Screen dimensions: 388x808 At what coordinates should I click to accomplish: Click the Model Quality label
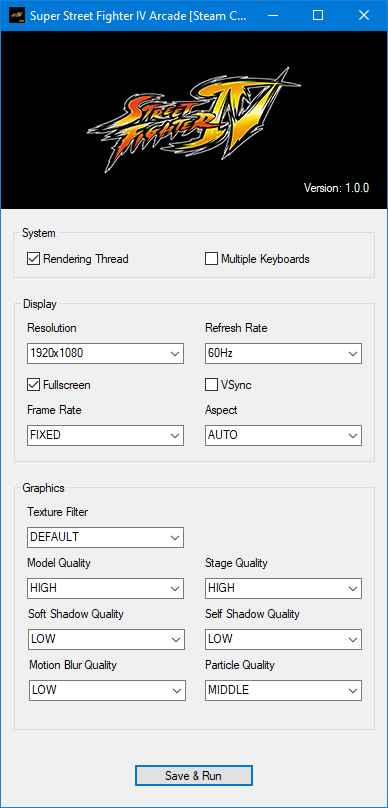pos(59,563)
